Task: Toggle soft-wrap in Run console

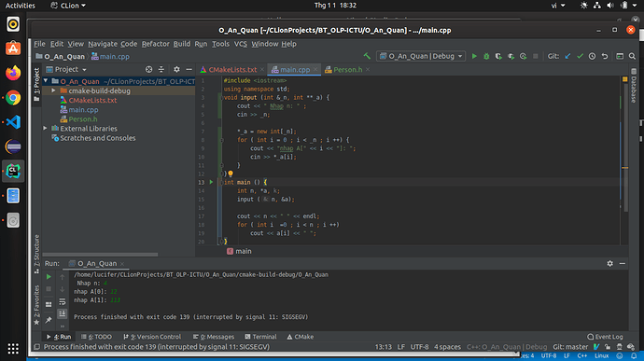Action: (x=62, y=302)
